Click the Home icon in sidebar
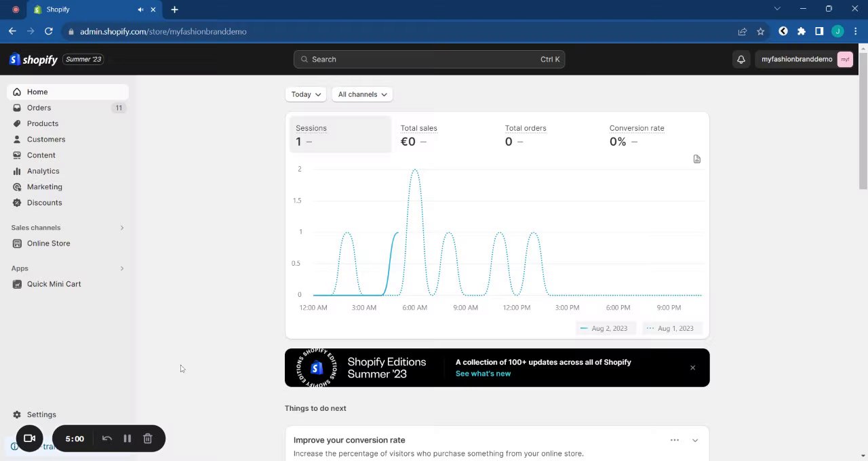The width and height of the screenshot is (868, 461). tap(17, 92)
